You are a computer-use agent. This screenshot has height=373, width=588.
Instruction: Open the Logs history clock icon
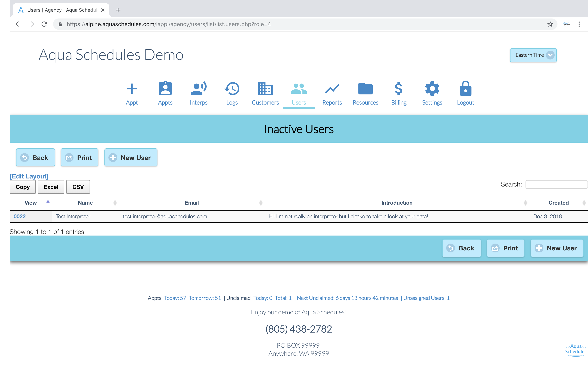(x=232, y=88)
